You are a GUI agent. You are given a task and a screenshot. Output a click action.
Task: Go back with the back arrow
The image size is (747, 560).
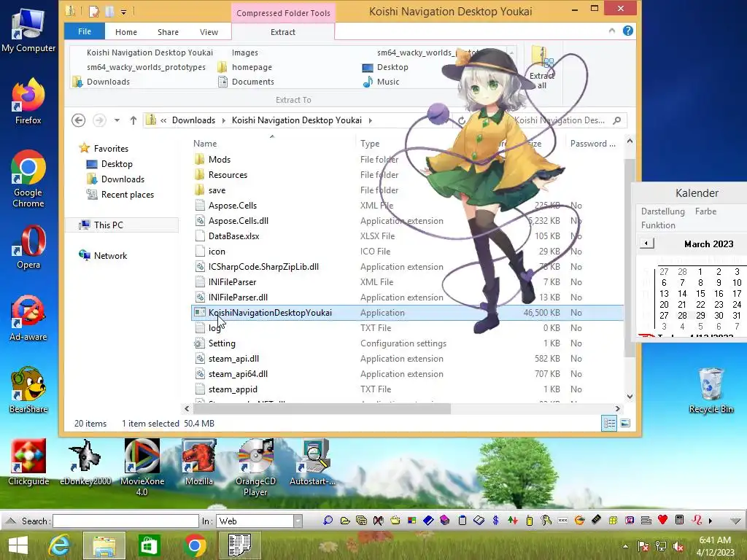(x=79, y=120)
